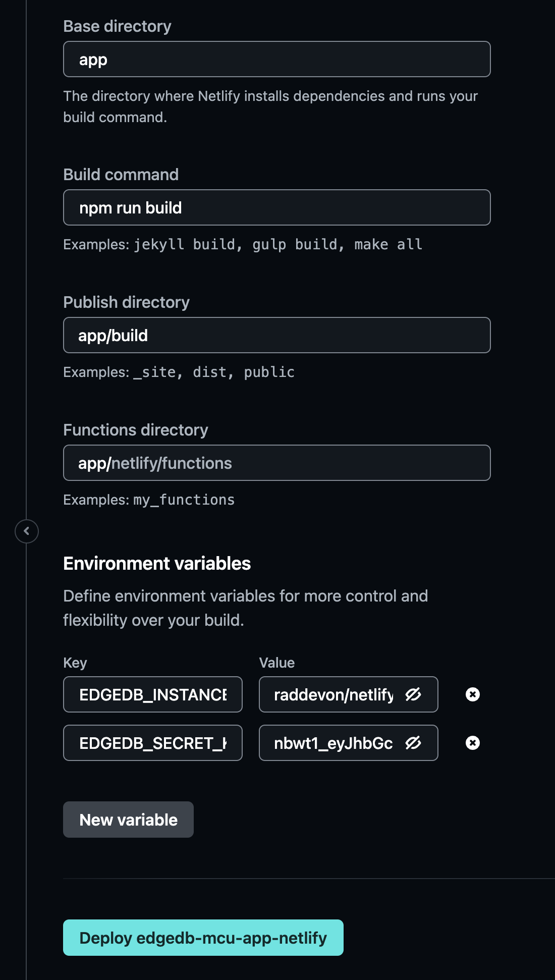Screen dimensions: 555x980
Task: Edit the Functions directory field
Action: 276,463
